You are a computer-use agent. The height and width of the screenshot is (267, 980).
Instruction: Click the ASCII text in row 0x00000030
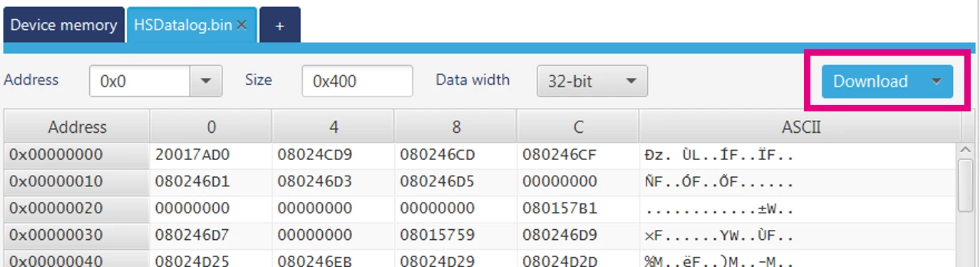tap(718, 235)
